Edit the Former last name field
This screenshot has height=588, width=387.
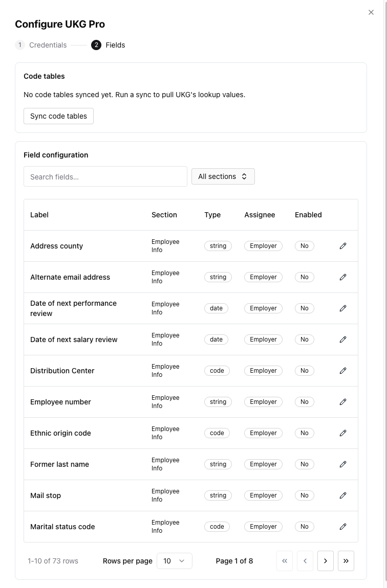[x=342, y=464]
